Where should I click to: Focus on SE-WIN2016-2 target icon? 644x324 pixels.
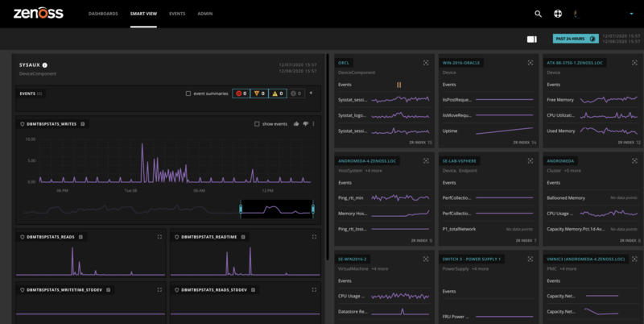[426, 259]
